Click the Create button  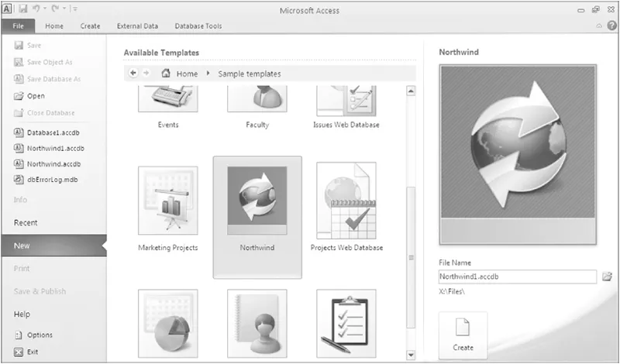(463, 335)
